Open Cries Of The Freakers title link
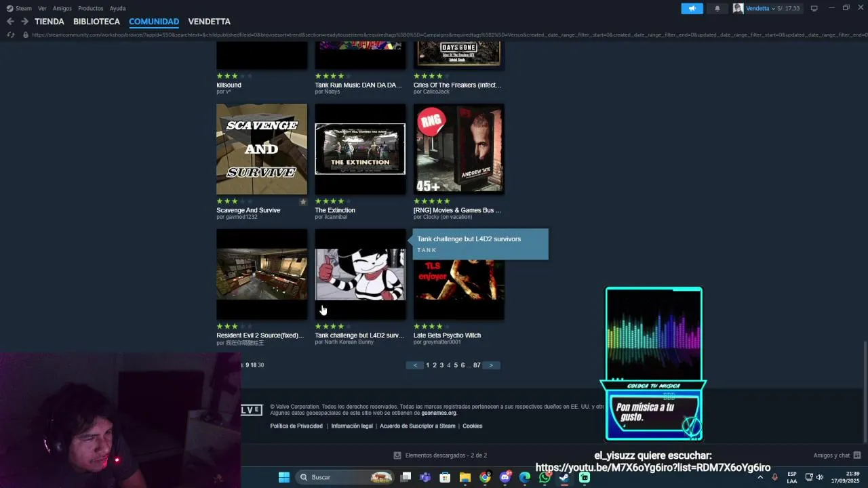The image size is (868, 488). coord(458,85)
